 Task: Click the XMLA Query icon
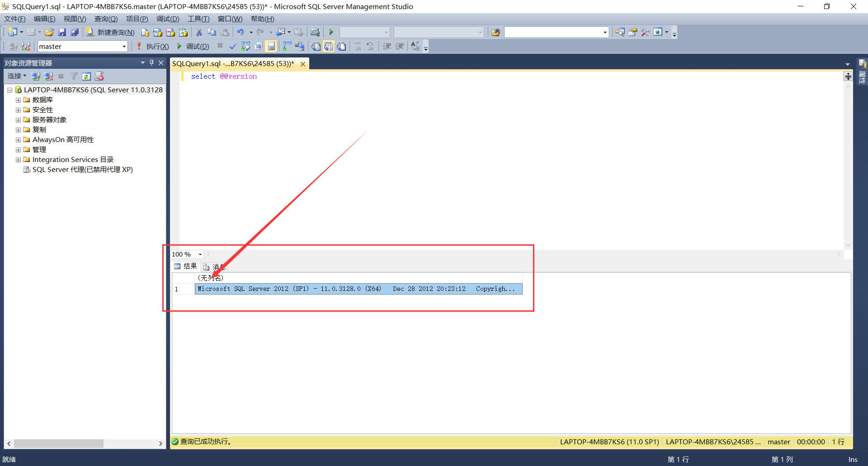click(x=183, y=32)
